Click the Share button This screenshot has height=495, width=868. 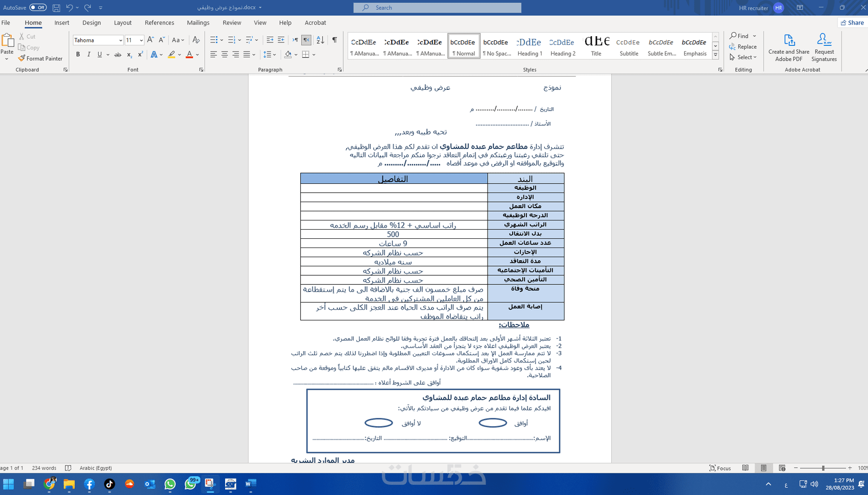852,22
